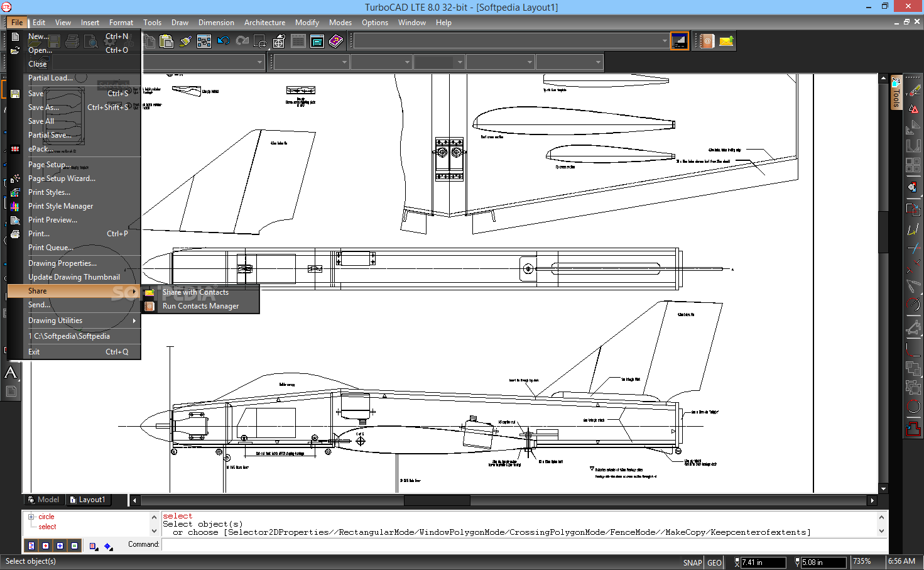Open the Dimension menu
This screenshot has height=570, width=924.
click(216, 23)
